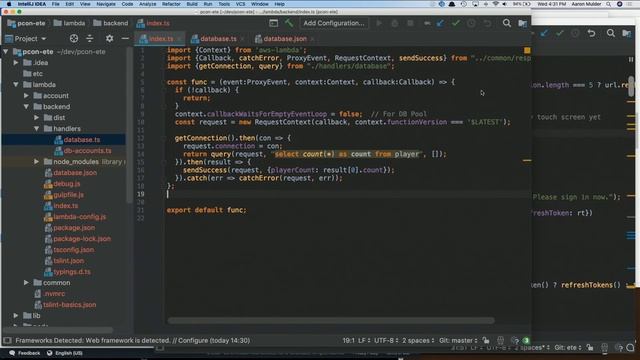Viewport: 640px width, 360px height.
Task: Collapse the backend folder
Action: click(x=27, y=107)
